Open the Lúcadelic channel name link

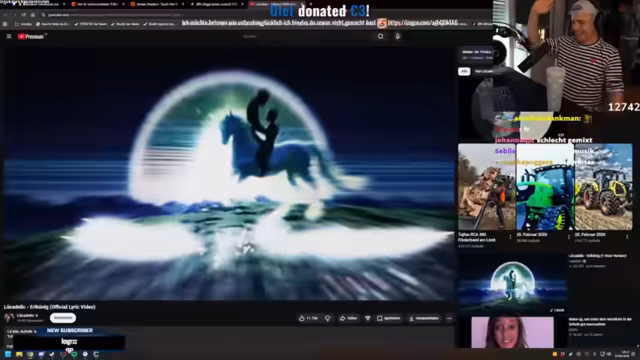point(27,315)
